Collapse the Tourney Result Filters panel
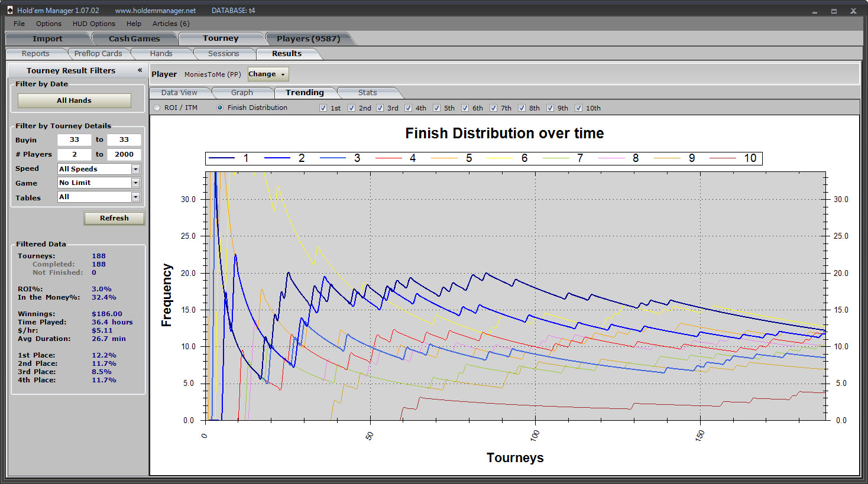Viewport: 868px width, 484px height. tap(140, 70)
